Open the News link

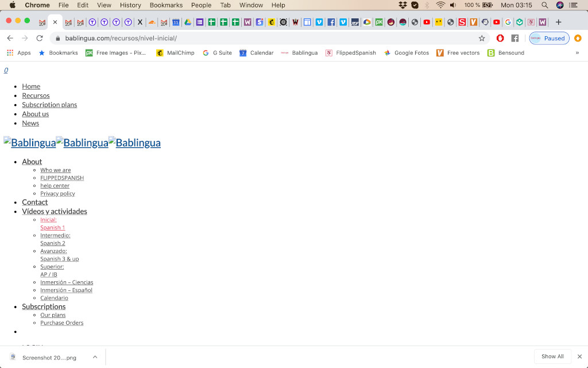(x=30, y=123)
